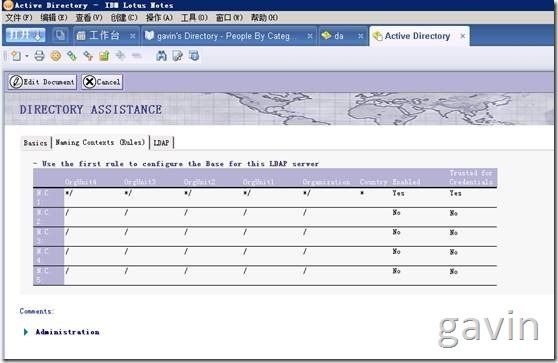558x363 pixels.
Task: Click the thumbnails icon next to the Open button
Action: coord(60,35)
